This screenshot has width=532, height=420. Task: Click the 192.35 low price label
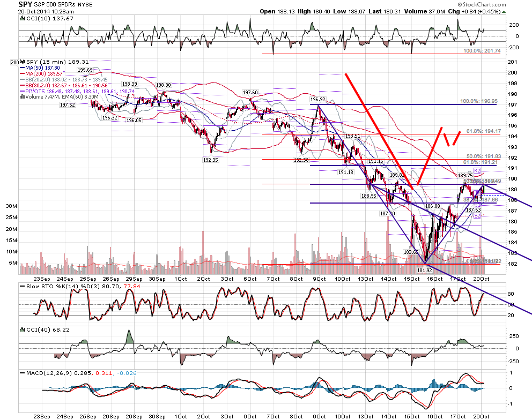[x=210, y=160]
